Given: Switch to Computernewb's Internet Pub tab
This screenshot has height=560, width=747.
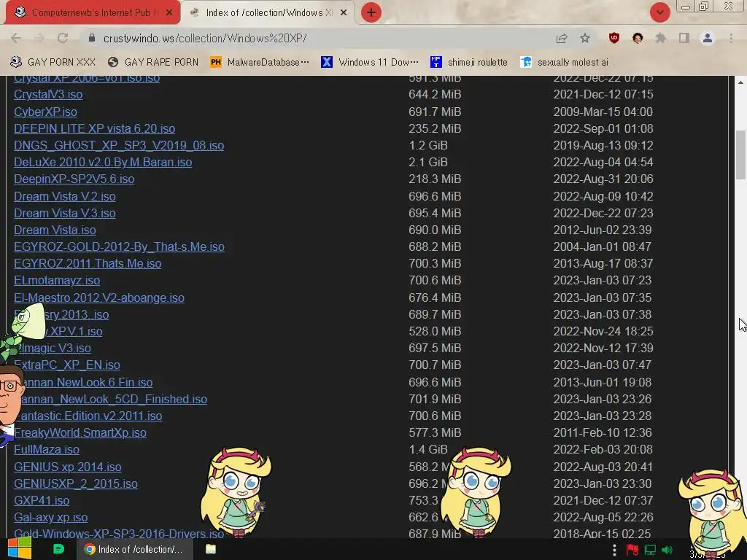Looking at the screenshot, I should pos(90,12).
